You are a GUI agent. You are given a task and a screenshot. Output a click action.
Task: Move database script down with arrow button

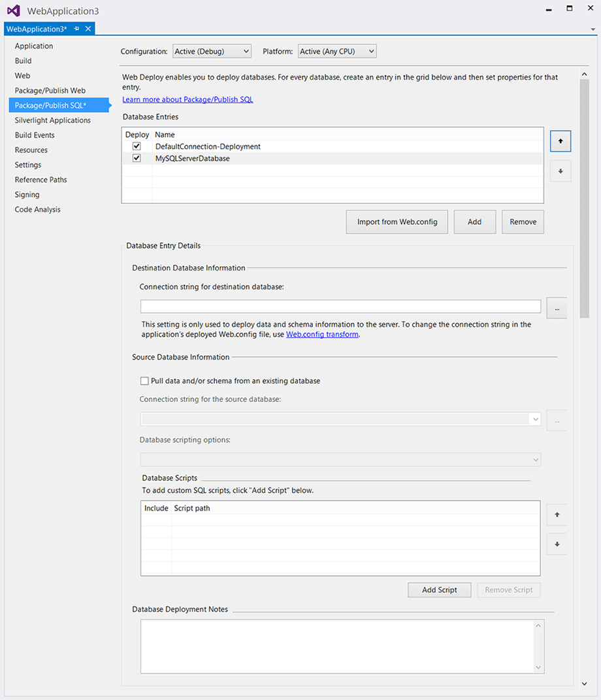click(x=557, y=544)
